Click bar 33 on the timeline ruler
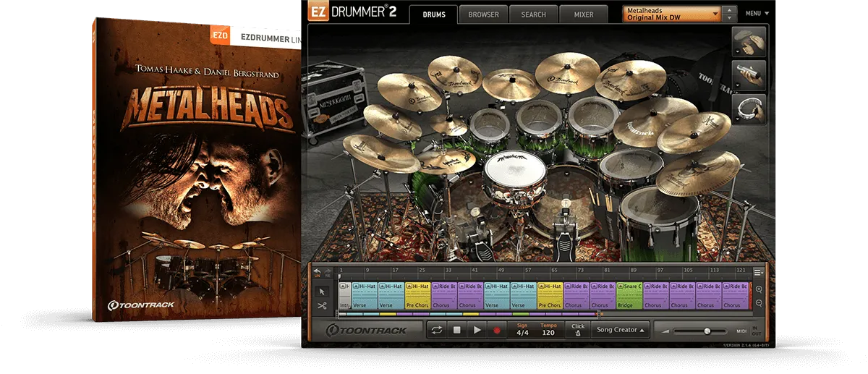868x374 pixels. (x=448, y=270)
